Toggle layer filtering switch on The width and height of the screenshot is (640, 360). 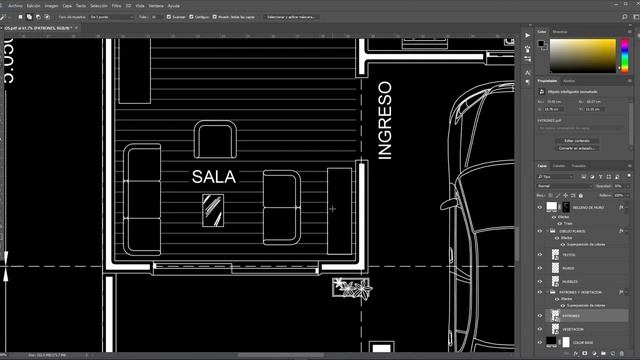point(629,176)
